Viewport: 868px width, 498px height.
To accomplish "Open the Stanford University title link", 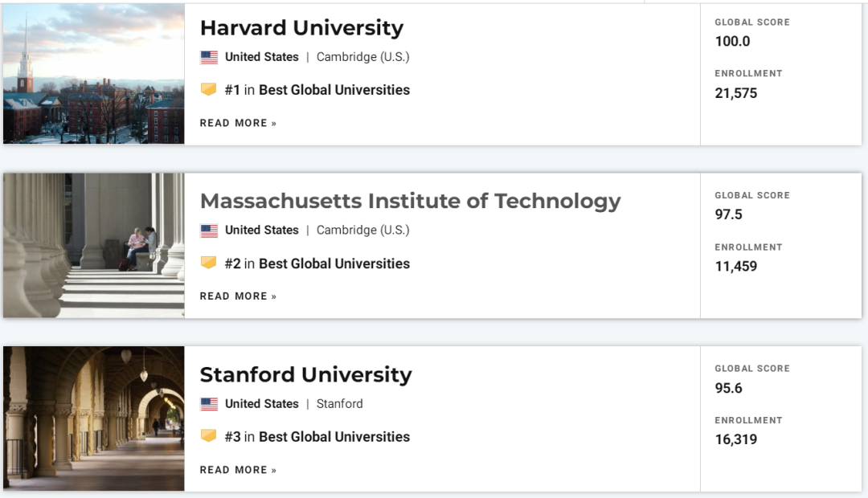I will pos(305,374).
